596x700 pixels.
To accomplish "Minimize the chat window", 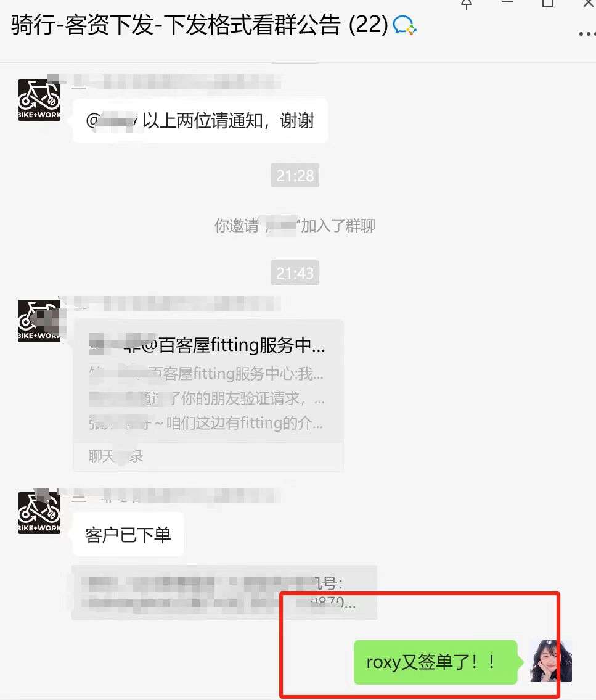I will click(x=507, y=2).
